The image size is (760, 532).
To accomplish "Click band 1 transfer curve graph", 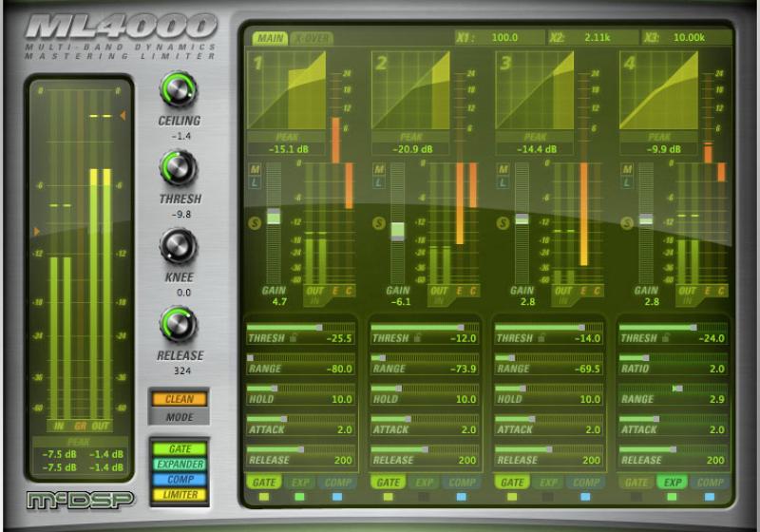I will [287, 90].
